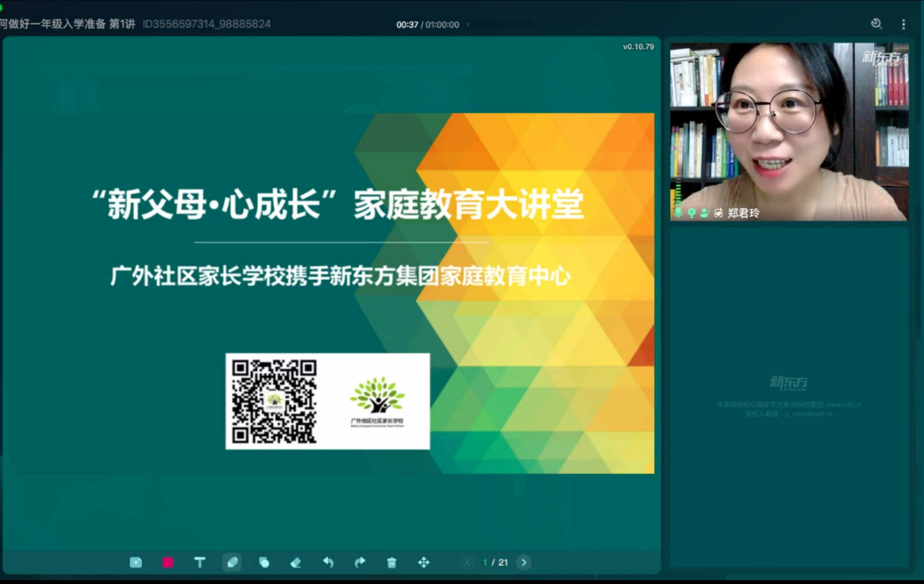The height and width of the screenshot is (584, 924).
Task: Go to next slide arrow
Action: [x=524, y=562]
